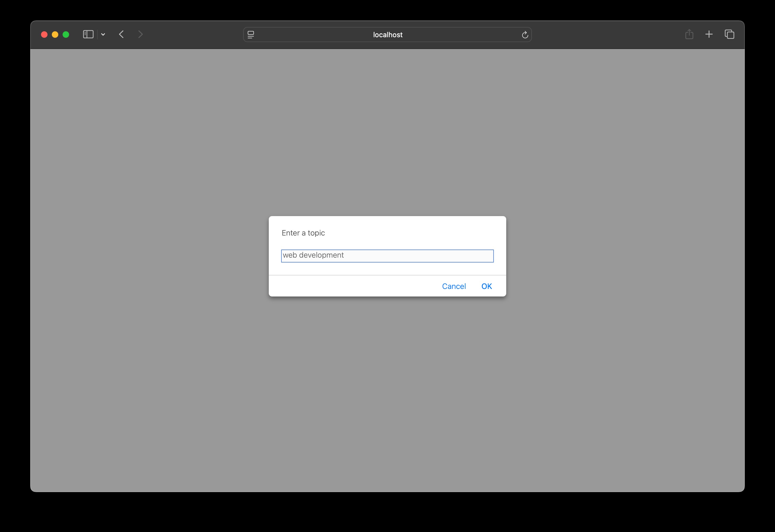
Task: Click the localhost address bar
Action: coord(387,35)
